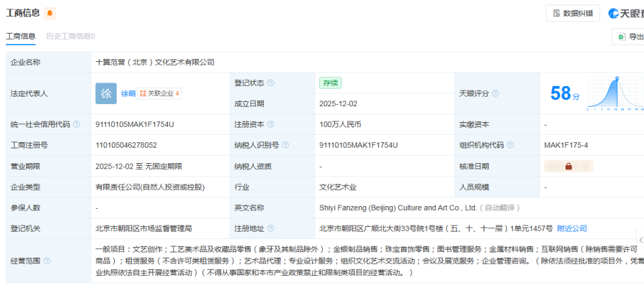Screen dimensions: 644x298
Task: Open the 工商信息 tab
Action: pyautogui.click(x=21, y=36)
